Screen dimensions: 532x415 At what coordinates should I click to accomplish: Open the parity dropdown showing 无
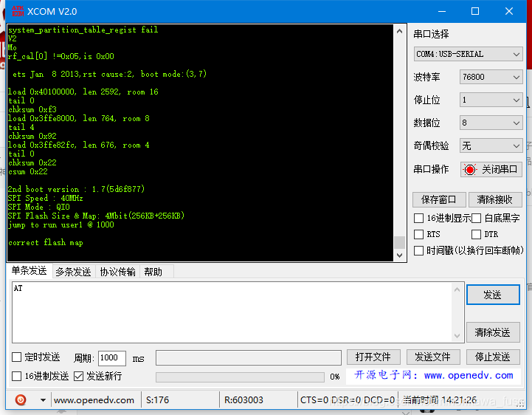coord(491,145)
